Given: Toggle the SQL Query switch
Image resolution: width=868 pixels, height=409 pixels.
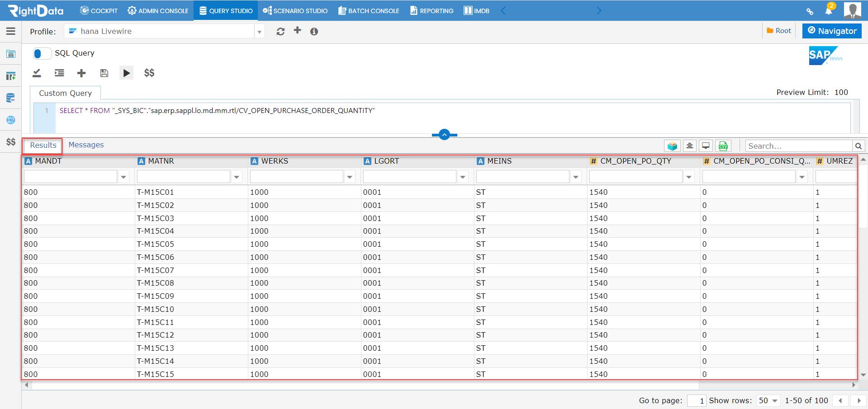Looking at the screenshot, I should pyautogui.click(x=42, y=53).
